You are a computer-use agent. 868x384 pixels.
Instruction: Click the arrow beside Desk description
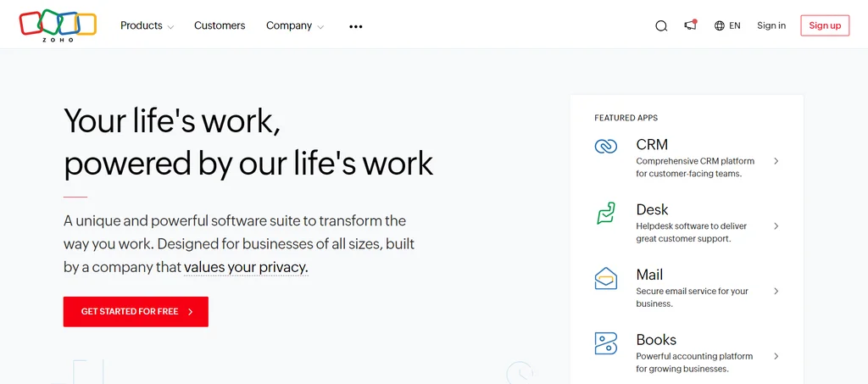tap(776, 226)
